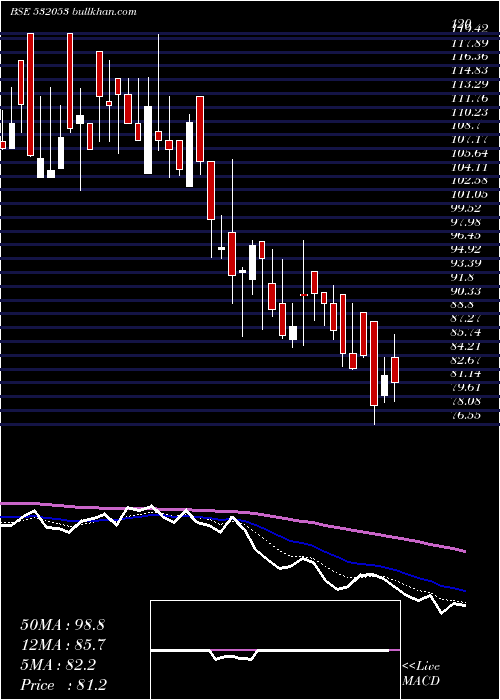This screenshot has height=700, width=500.
Task: Select the 93.39 price axis label
Action: coord(468,263)
